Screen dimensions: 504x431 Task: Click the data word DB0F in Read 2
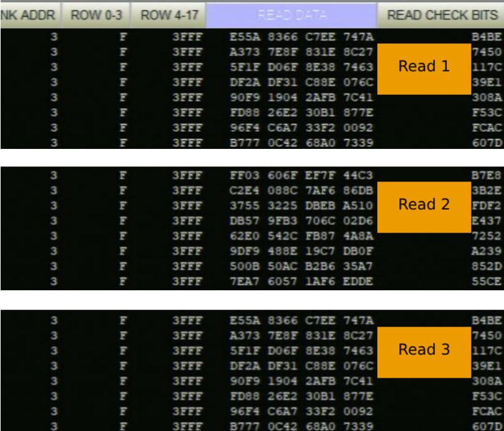358,251
